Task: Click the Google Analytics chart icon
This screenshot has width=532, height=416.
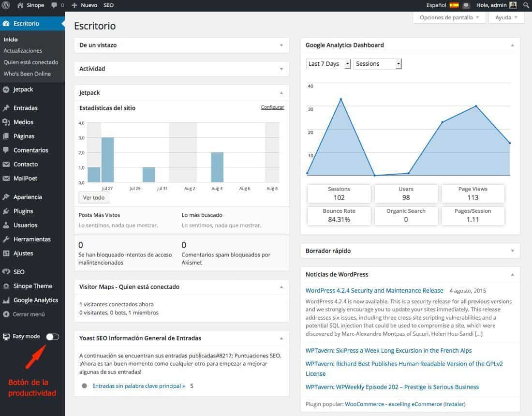Action: point(6,300)
